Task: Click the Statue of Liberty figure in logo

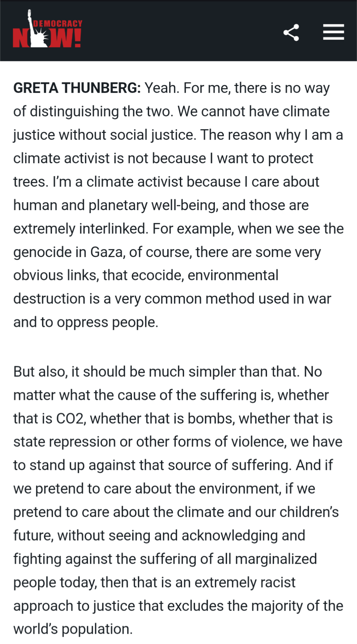Action: (x=37, y=29)
